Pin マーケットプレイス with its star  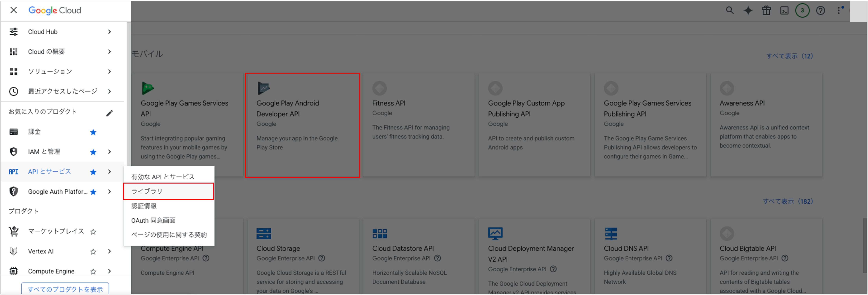tap(93, 232)
